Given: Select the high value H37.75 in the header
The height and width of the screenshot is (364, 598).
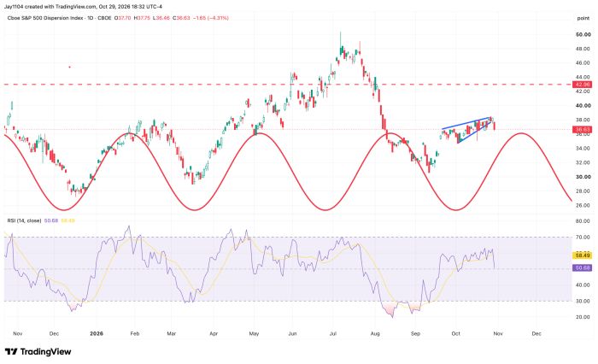Looking at the screenshot, I should click(x=141, y=18).
